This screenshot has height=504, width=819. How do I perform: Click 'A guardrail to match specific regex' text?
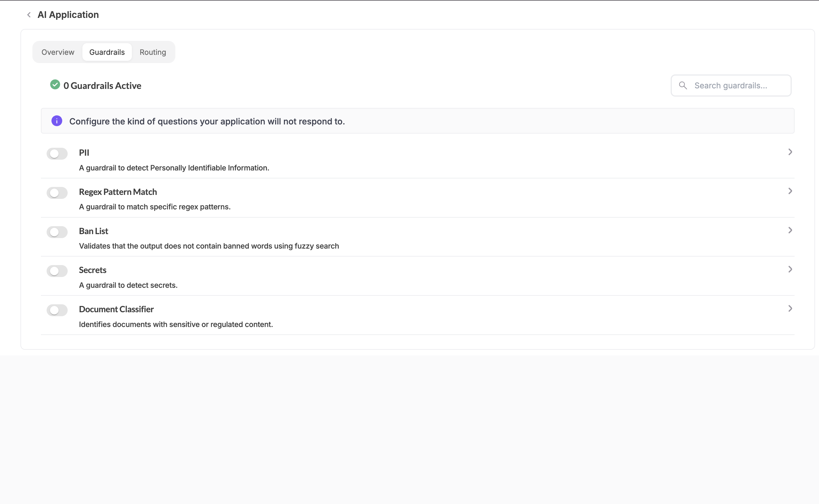pyautogui.click(x=155, y=207)
